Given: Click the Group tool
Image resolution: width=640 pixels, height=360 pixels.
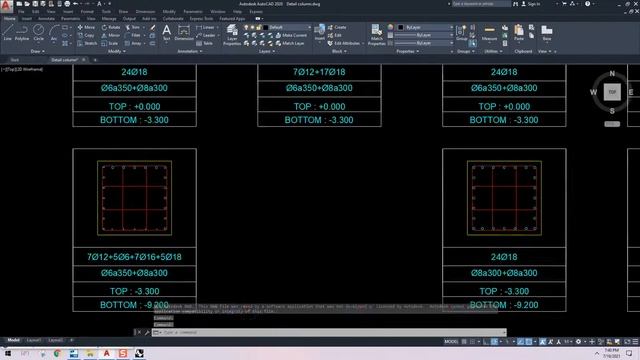Looking at the screenshot, I should (x=462, y=32).
